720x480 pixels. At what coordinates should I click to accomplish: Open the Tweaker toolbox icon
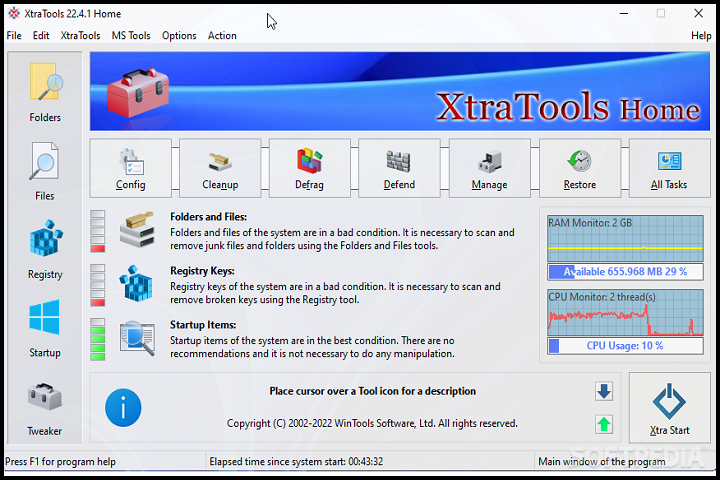tap(45, 403)
